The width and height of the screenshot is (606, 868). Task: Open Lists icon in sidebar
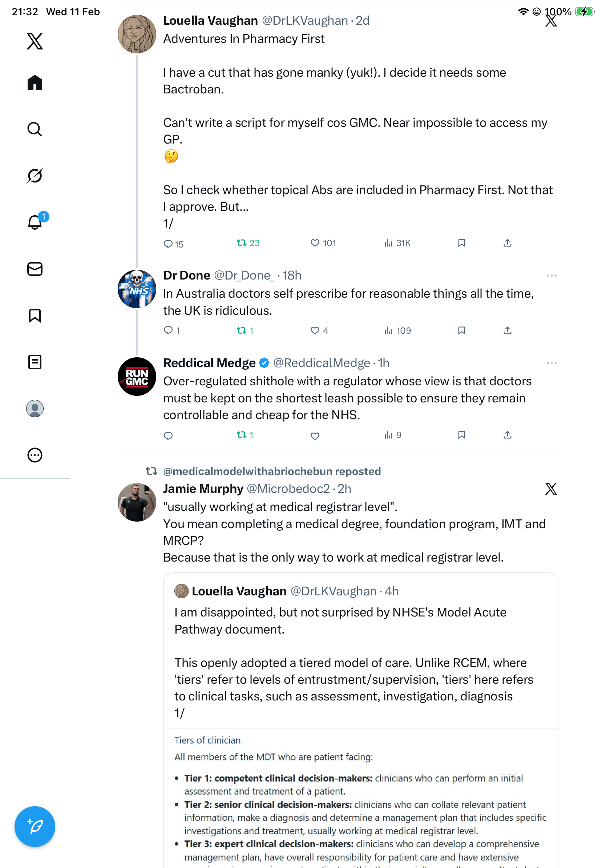coord(35,362)
